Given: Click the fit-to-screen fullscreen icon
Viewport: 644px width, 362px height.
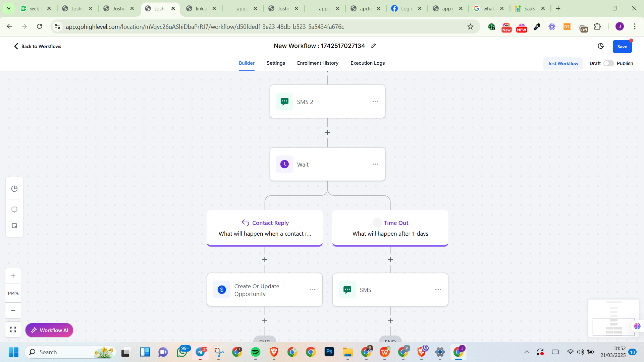Looking at the screenshot, I should 13,329.
